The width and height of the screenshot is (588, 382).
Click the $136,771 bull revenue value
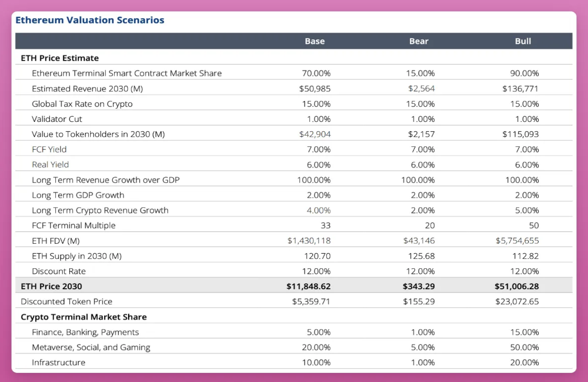point(521,89)
